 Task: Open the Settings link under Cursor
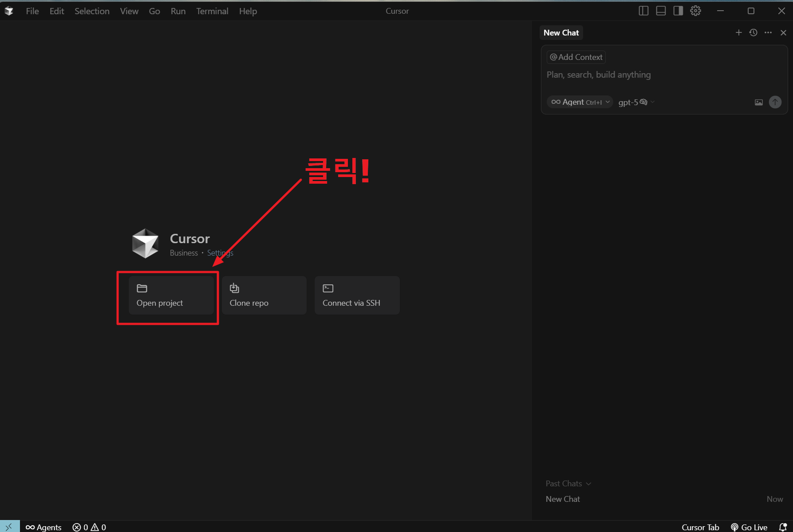pyautogui.click(x=220, y=253)
